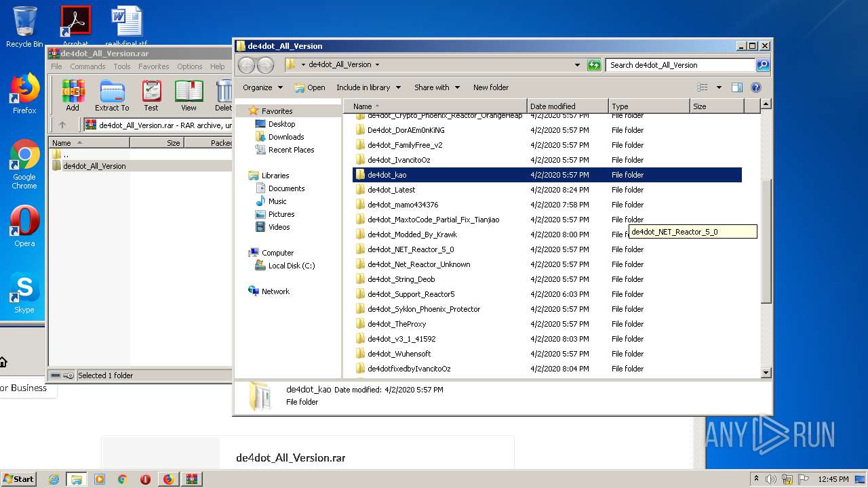
Task: Open Opera desktop shortcut
Action: coord(24,226)
